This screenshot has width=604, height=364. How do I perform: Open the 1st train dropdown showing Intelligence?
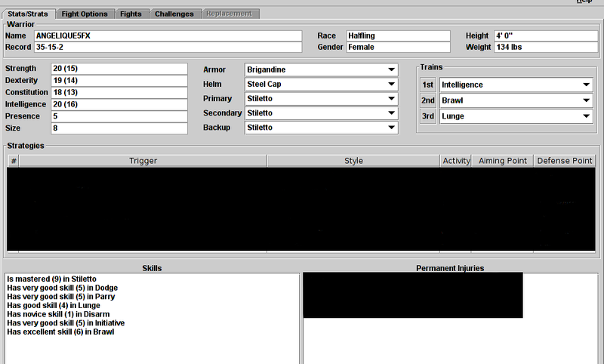(x=516, y=85)
